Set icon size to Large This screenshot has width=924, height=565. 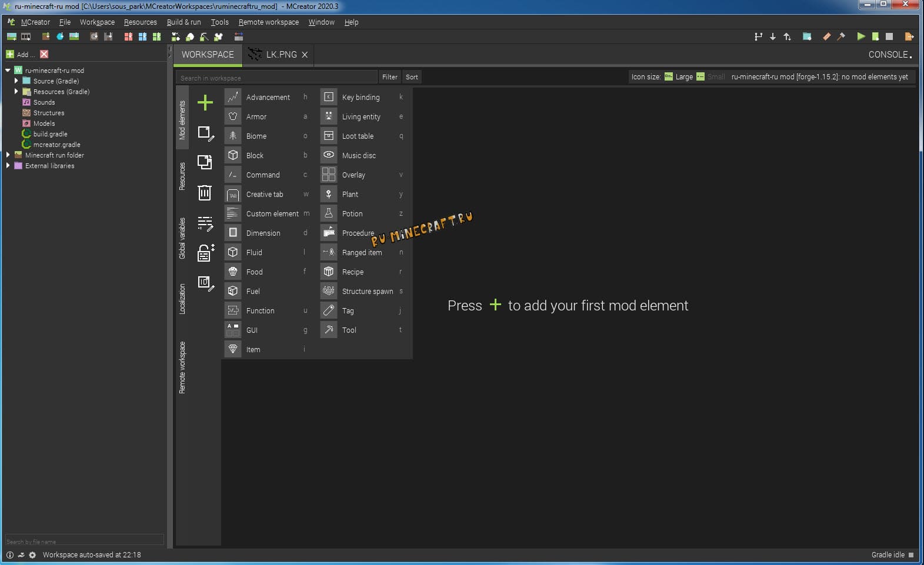coord(679,77)
